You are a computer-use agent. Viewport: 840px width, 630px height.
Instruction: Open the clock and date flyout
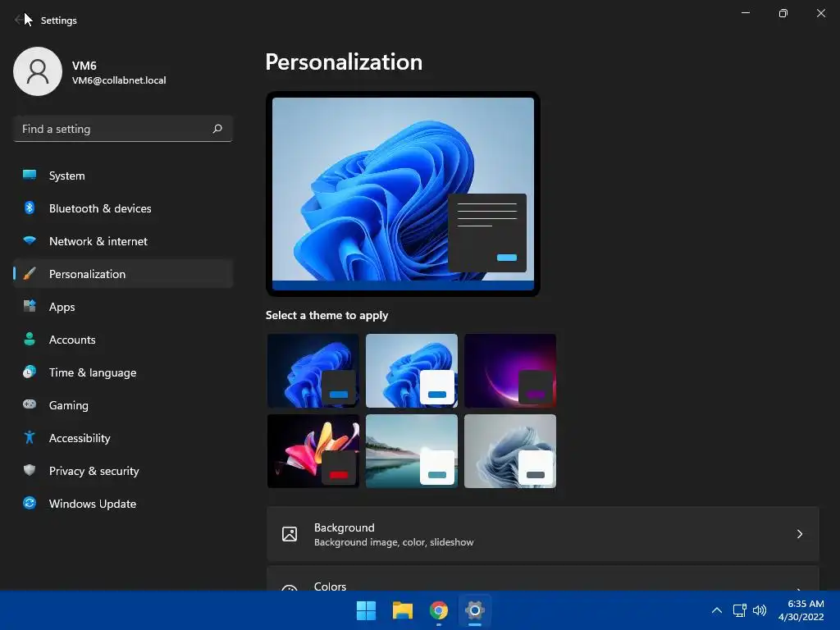pos(801,610)
